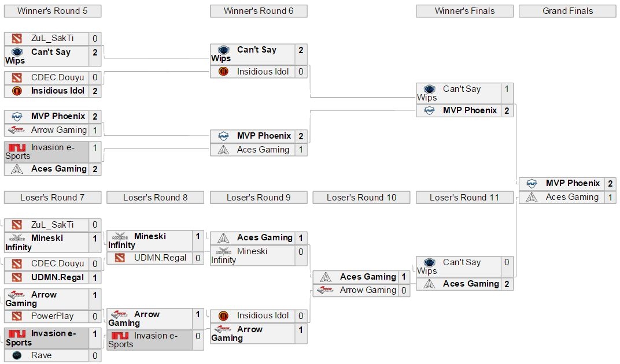The height and width of the screenshot is (364, 620).
Task: Click Mineski Infinity logo in Loser's Round 8
Action: [x=120, y=236]
